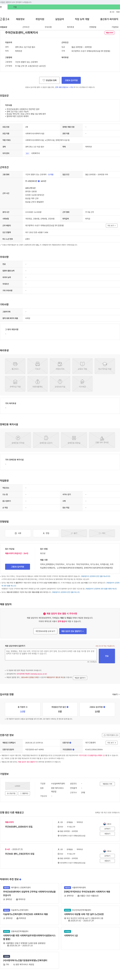
Task: Click the 고용24 logo
Action: (x=5, y=19)
